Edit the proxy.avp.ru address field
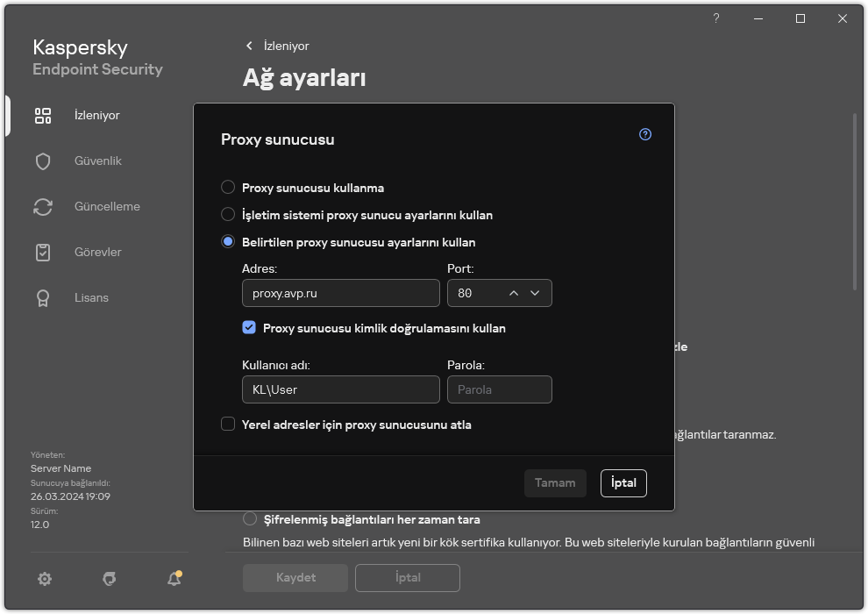The height and width of the screenshot is (614, 868). click(x=340, y=293)
